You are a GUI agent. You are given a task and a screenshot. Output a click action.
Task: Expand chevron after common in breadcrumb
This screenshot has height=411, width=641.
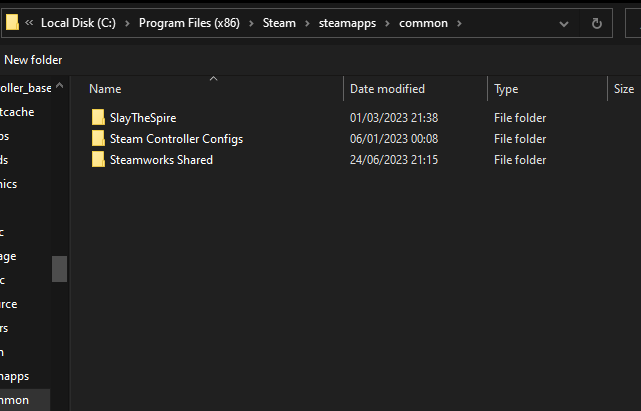click(462, 23)
